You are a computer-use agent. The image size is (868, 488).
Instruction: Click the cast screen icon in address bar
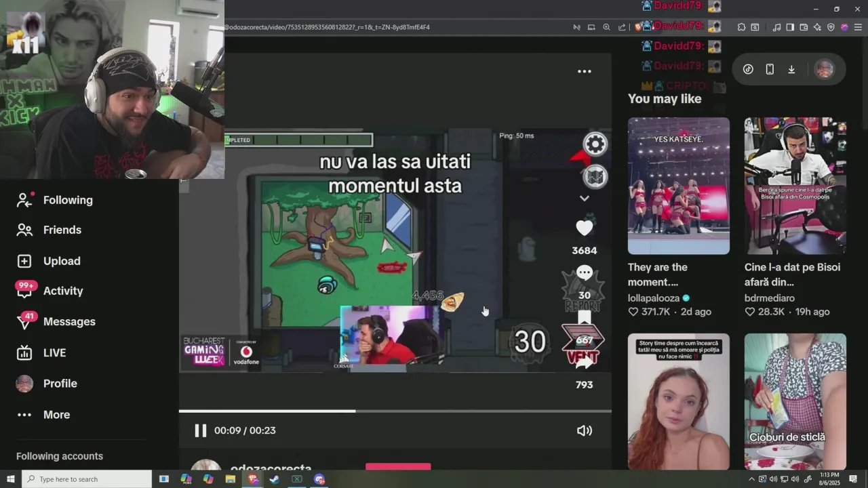click(591, 27)
